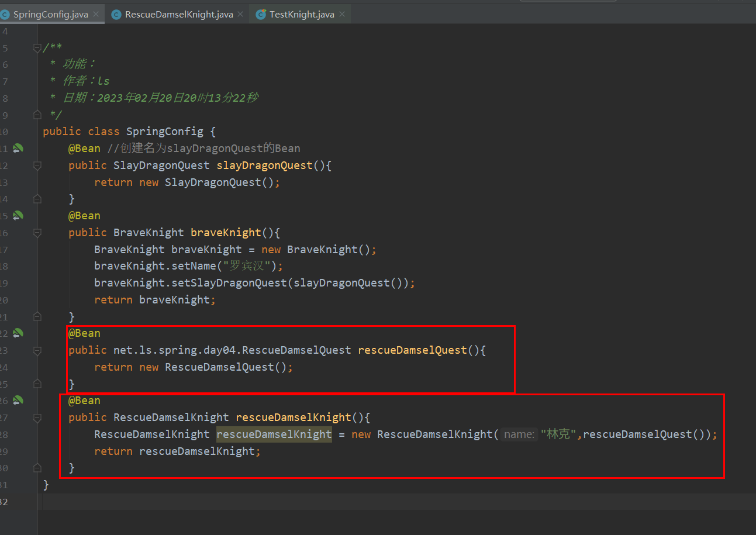Click the SpringConfig class name in the declaration
The width and height of the screenshot is (756, 535).
pos(165,132)
